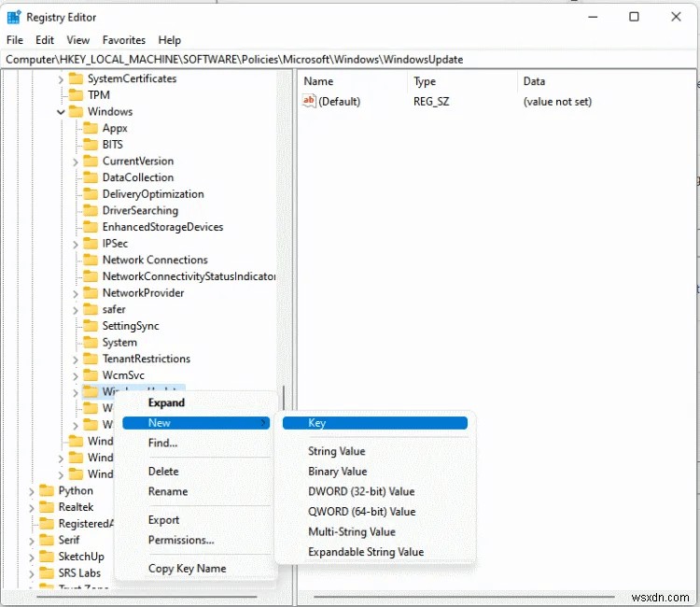The height and width of the screenshot is (607, 700).
Task: Expand the SketchUp node arrow
Action: (x=32, y=558)
